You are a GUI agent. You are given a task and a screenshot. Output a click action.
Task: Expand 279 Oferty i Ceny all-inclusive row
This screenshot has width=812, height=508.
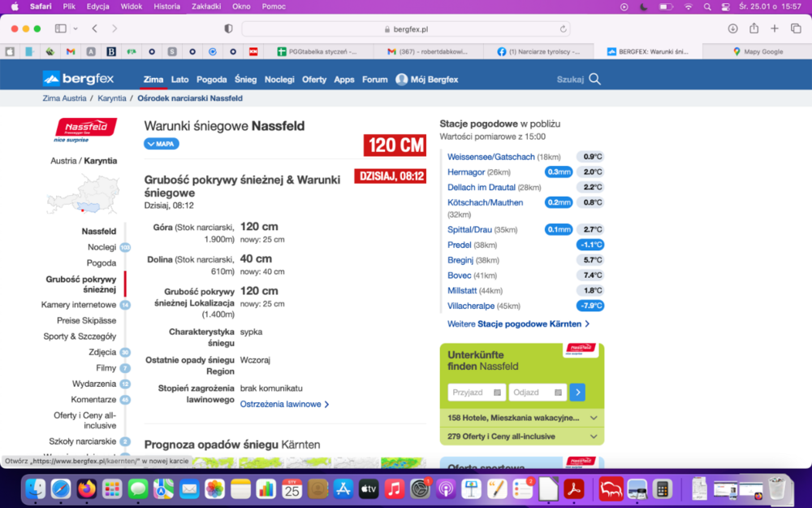pos(521,436)
